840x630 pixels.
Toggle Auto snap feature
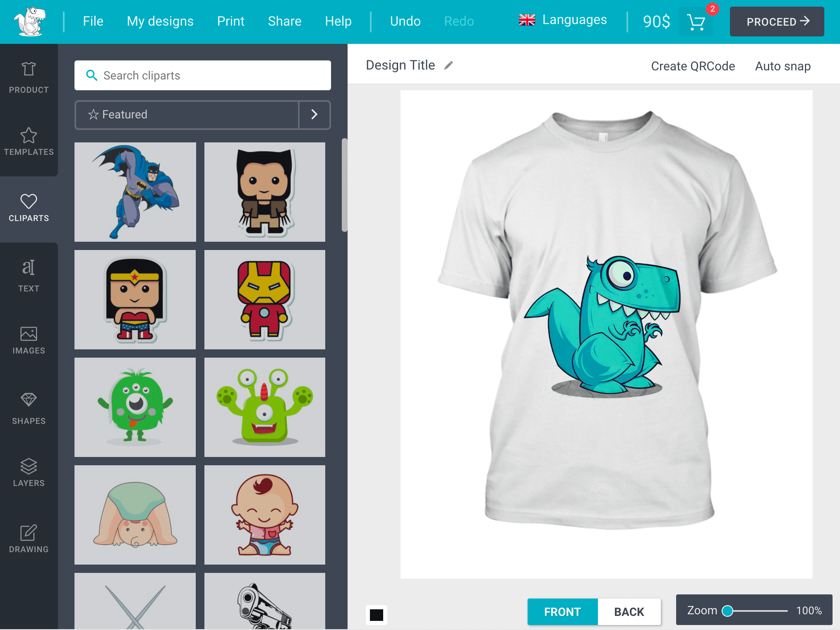point(782,65)
